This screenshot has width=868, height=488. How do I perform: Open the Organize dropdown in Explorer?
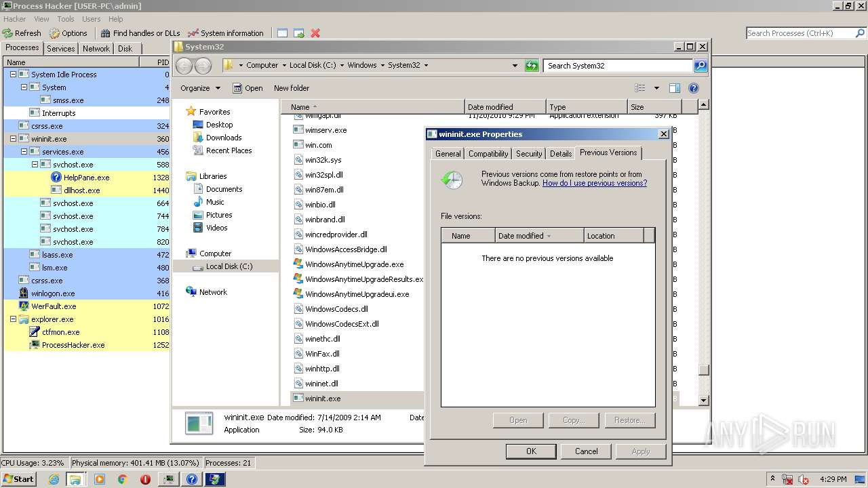pos(200,88)
